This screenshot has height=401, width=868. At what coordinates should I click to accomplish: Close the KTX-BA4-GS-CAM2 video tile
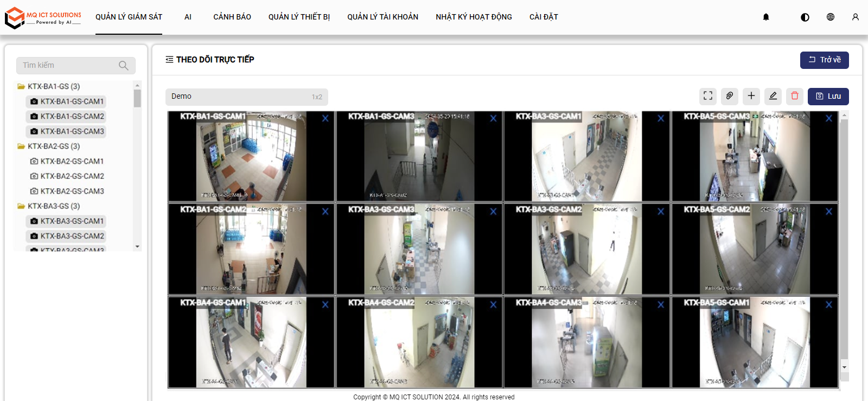(493, 305)
